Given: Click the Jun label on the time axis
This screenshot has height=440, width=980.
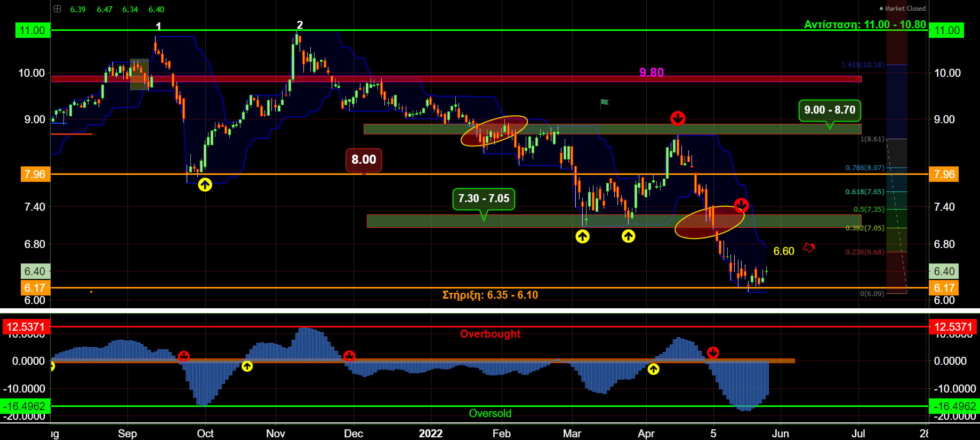Looking at the screenshot, I should pos(781,434).
